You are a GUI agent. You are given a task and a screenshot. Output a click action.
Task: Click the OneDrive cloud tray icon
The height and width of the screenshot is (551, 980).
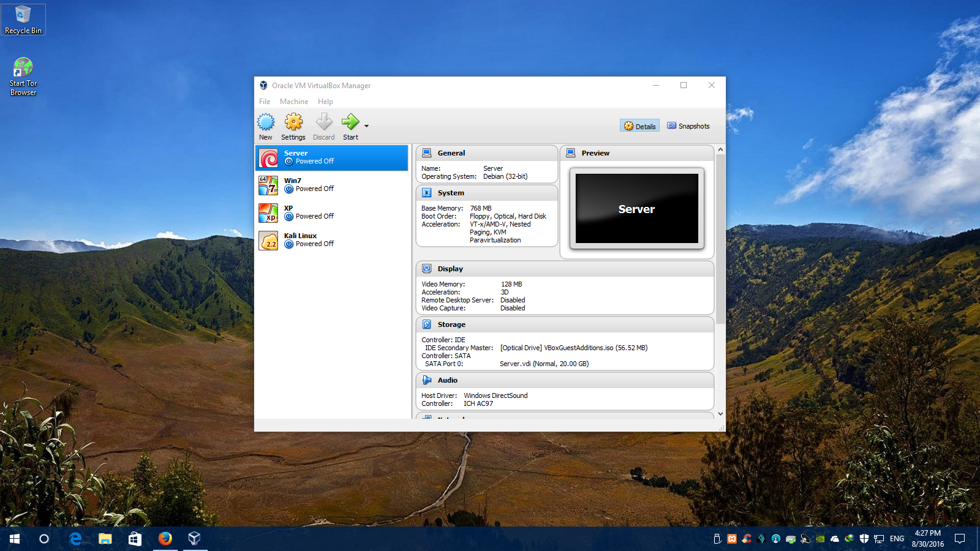coord(835,539)
